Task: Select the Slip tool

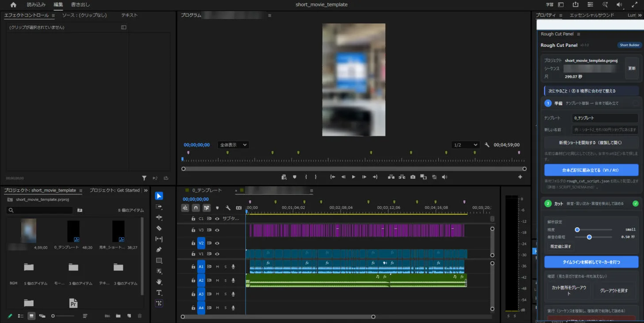Action: click(159, 239)
